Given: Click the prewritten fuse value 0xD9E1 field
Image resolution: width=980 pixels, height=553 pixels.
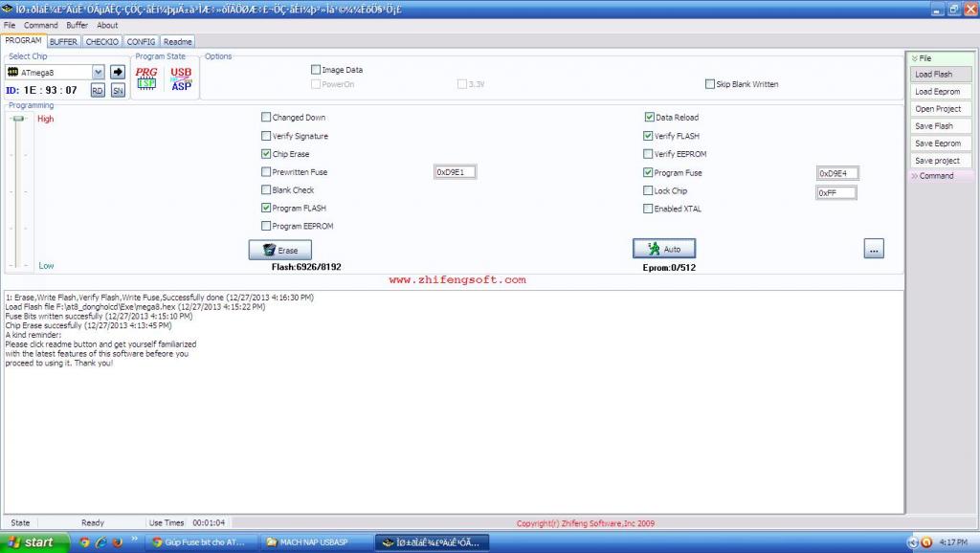Looking at the screenshot, I should point(455,172).
